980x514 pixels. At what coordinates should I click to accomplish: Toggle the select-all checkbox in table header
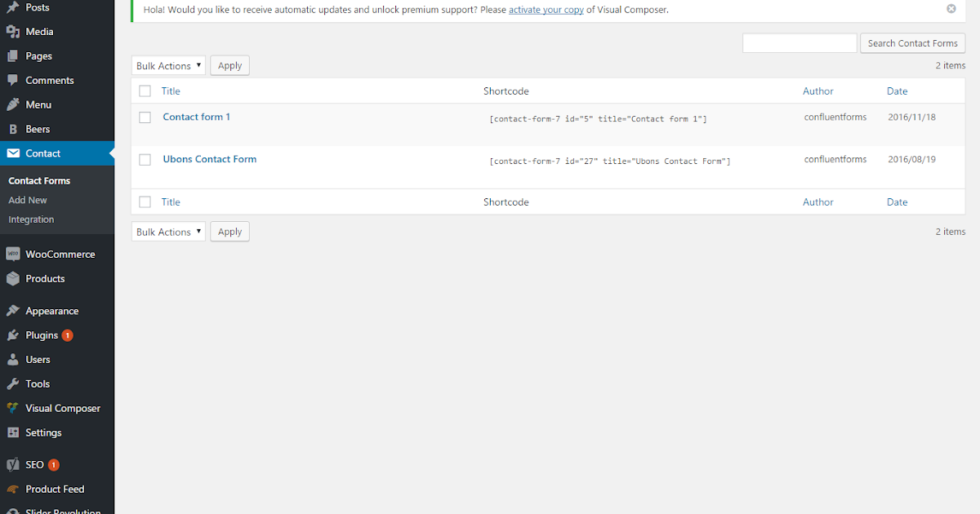pos(145,91)
